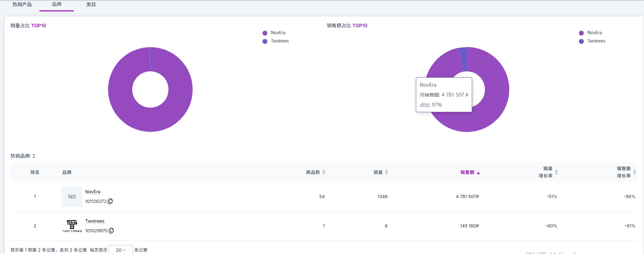Toggle NovEra legend dot in 销售额占比 chart
The width and height of the screenshot is (644, 254).
tap(582, 33)
